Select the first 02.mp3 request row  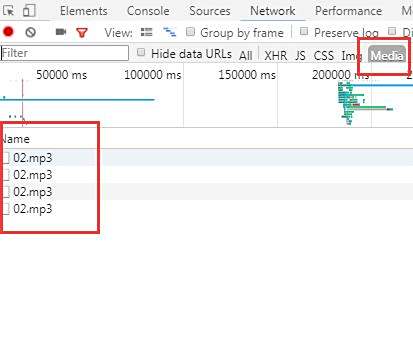tap(206, 158)
